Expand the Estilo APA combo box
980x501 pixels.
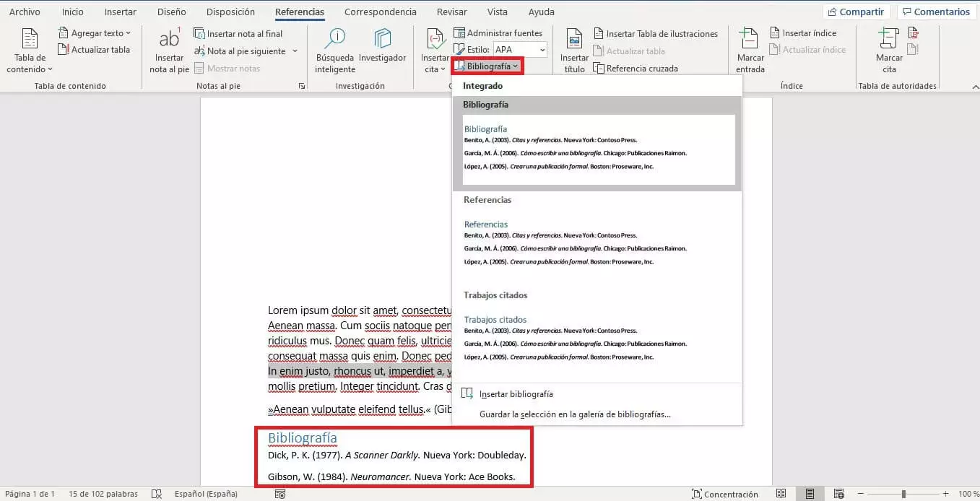541,50
